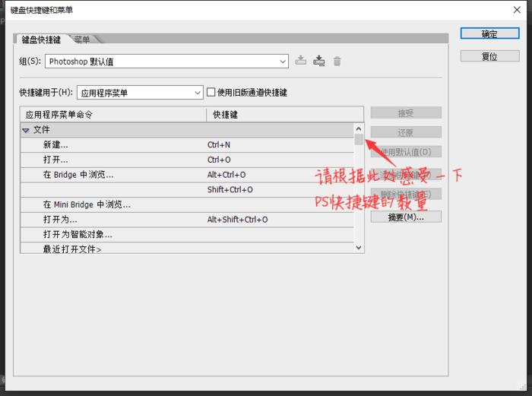Collapse the 文件 menu group
532x396 pixels.
tap(26, 130)
